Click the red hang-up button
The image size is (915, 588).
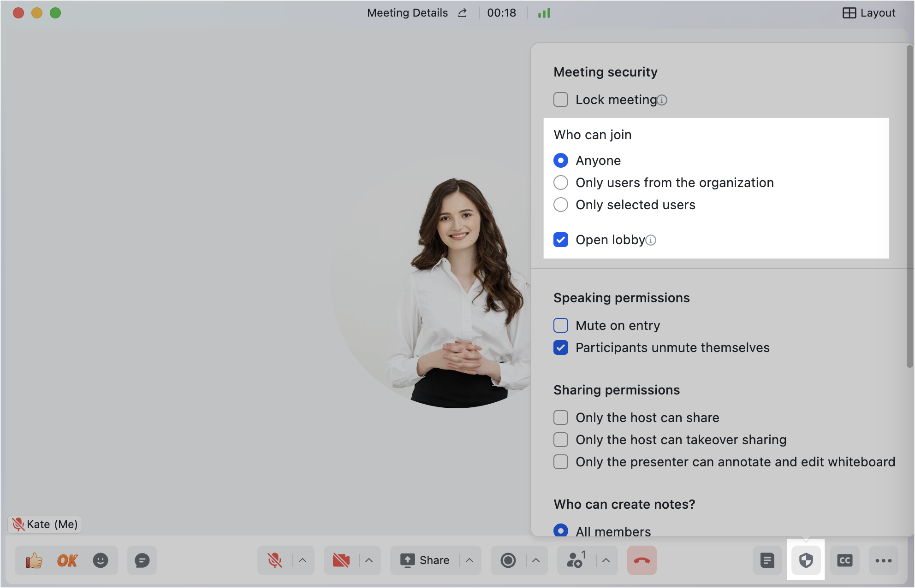[642, 560]
